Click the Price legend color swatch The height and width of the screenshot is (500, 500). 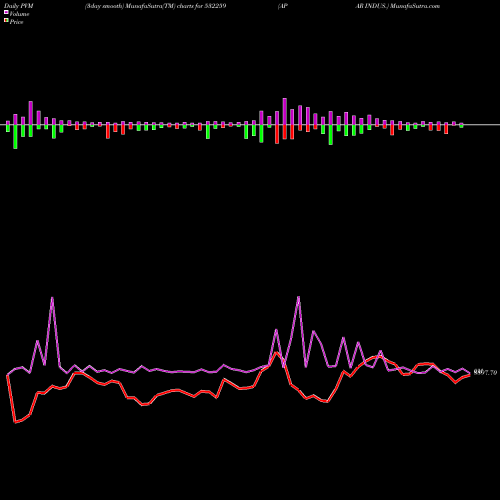[x=6, y=21]
